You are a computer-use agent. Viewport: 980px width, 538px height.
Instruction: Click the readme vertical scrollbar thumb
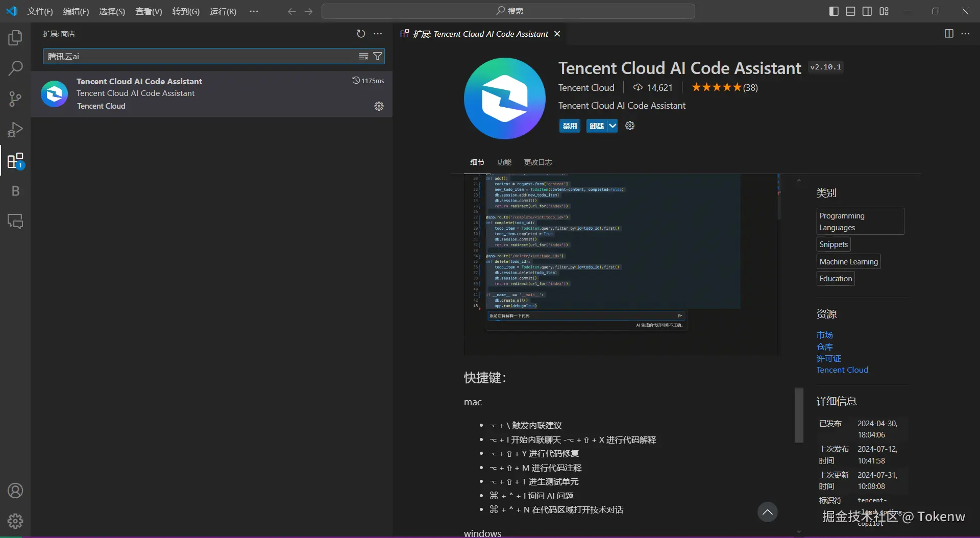click(x=799, y=415)
